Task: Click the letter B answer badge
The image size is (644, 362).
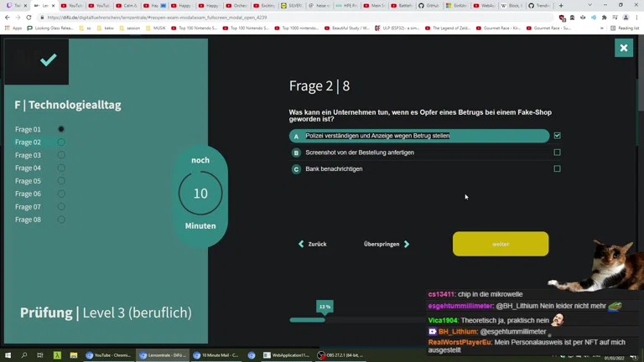Action: [x=296, y=153]
